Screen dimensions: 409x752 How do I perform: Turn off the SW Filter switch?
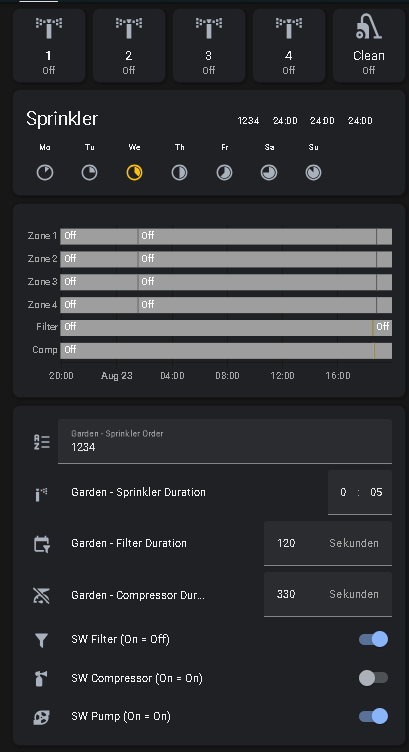click(374, 639)
